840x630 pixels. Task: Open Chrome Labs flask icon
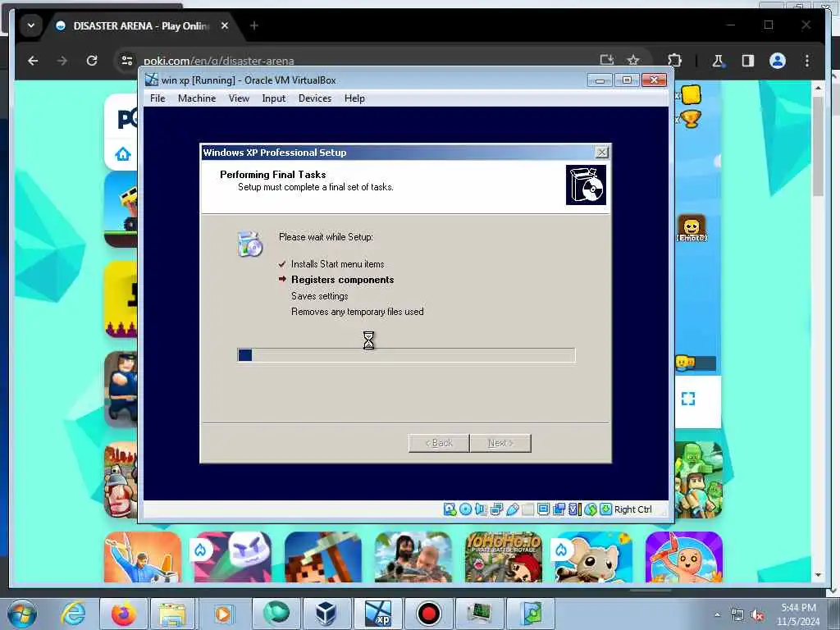[x=718, y=61]
